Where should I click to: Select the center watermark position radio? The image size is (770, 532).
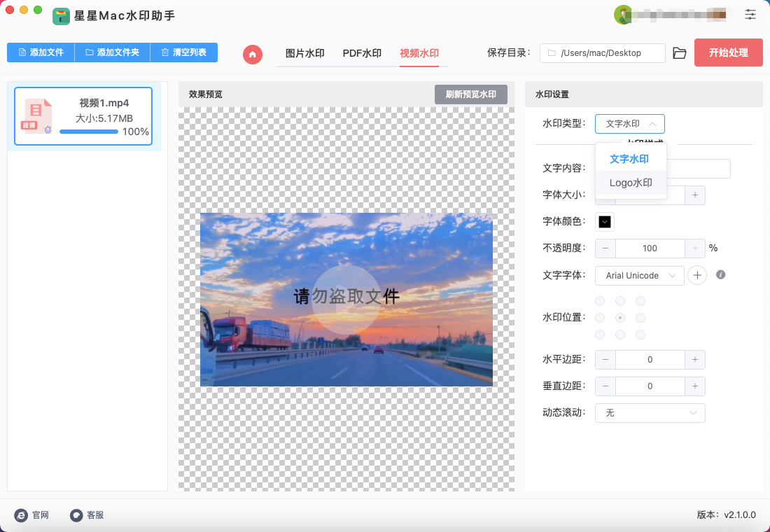619,318
